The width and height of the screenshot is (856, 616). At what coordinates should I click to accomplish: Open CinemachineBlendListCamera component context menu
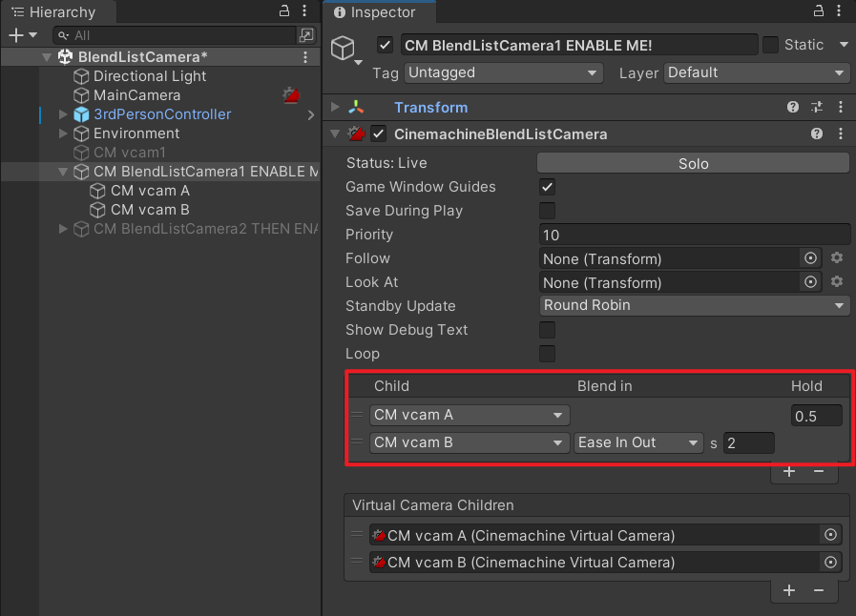tap(840, 133)
